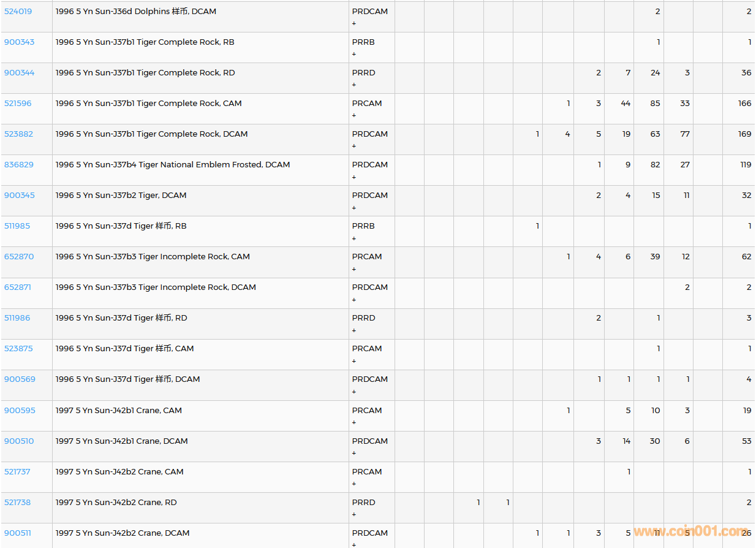This screenshot has width=756, height=548.
Task: Expand plus sign in Dolphins DCAM row
Action: (354, 23)
